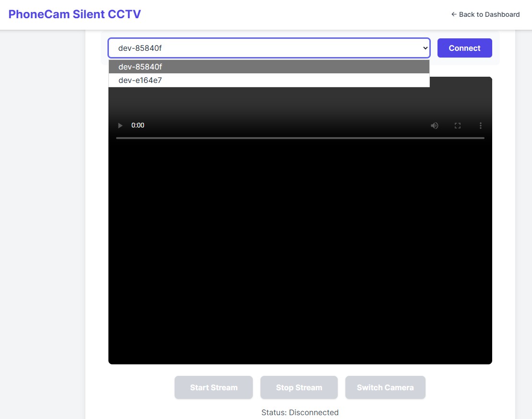
Task: Click the play triangle in the video controls
Action: [x=120, y=125]
